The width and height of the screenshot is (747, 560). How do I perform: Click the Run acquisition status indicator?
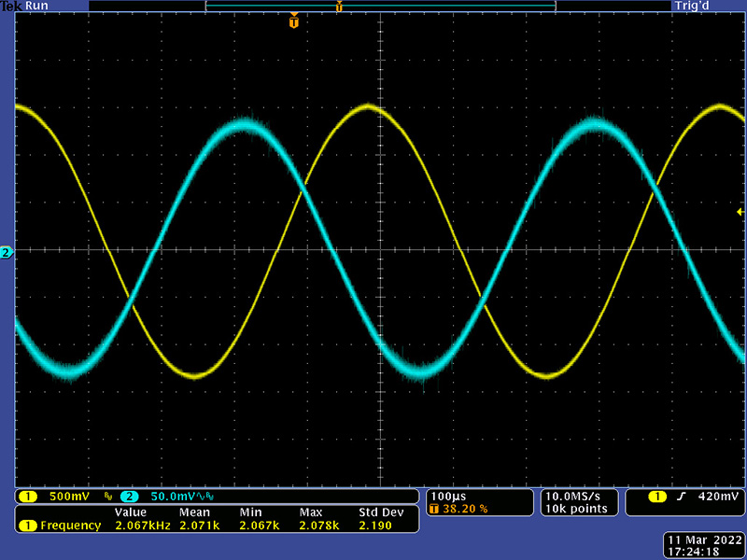click(37, 6)
